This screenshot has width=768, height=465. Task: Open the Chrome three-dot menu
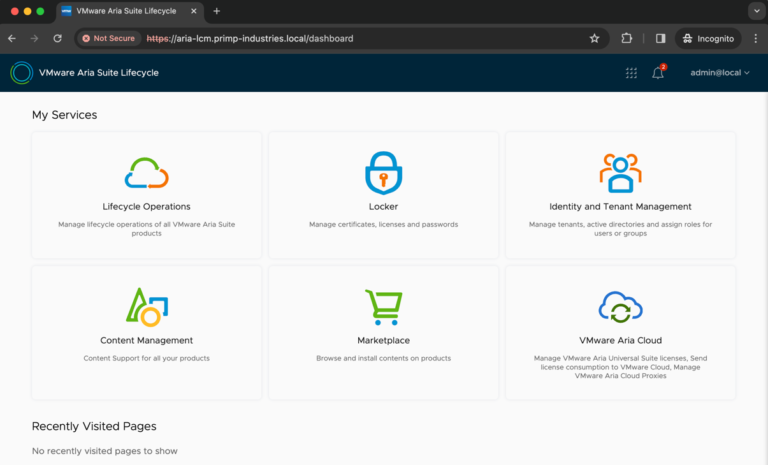(x=755, y=38)
